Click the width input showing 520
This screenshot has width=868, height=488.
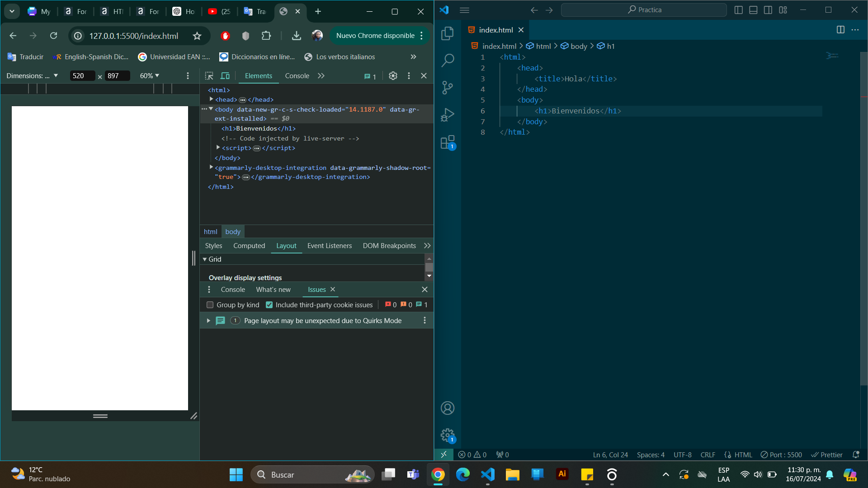point(82,76)
